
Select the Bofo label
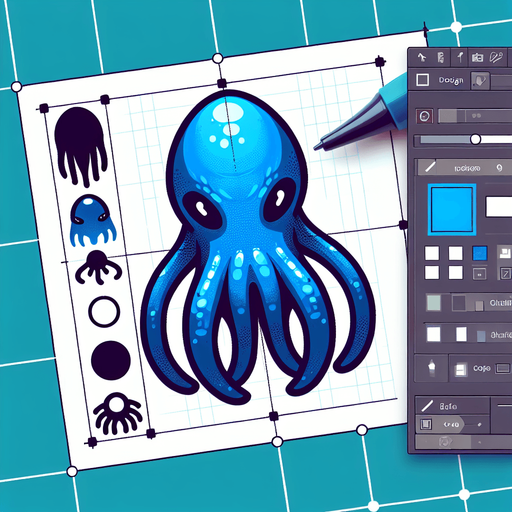pos(448,406)
